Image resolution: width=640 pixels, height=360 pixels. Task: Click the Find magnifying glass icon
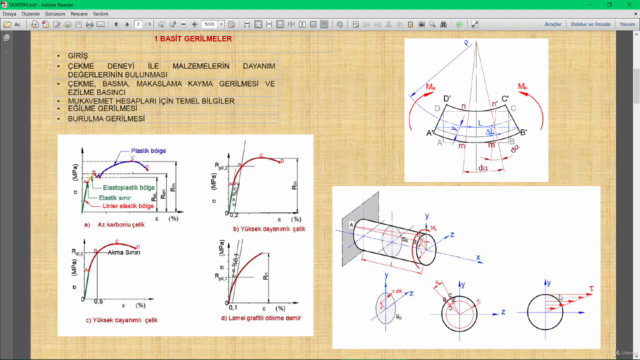[x=433, y=24]
